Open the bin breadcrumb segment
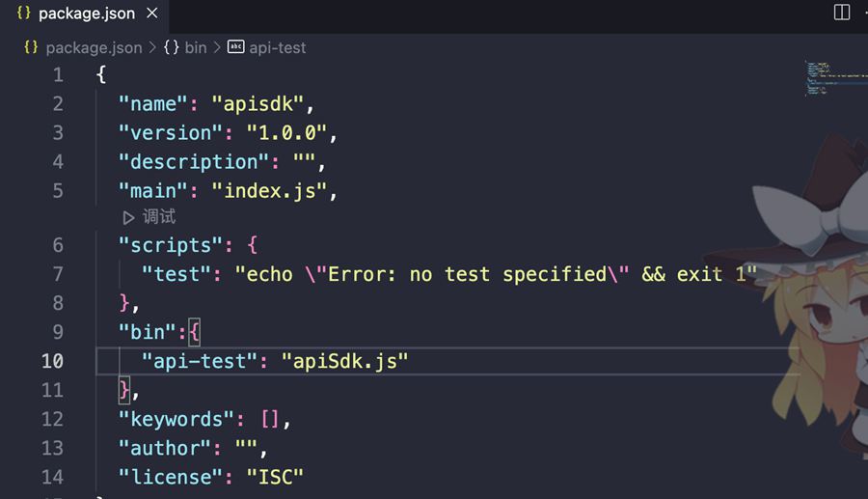Viewport: 868px width, 499px height. (x=196, y=47)
